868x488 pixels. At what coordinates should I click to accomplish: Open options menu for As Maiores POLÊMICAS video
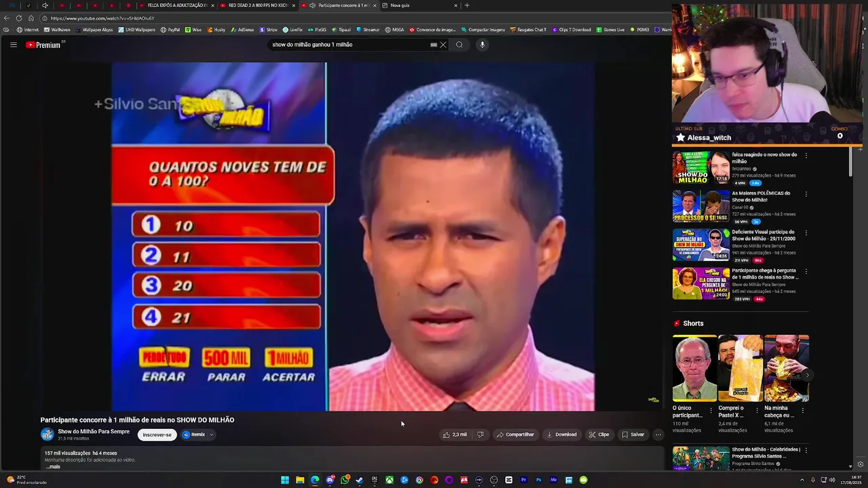pos(806,194)
